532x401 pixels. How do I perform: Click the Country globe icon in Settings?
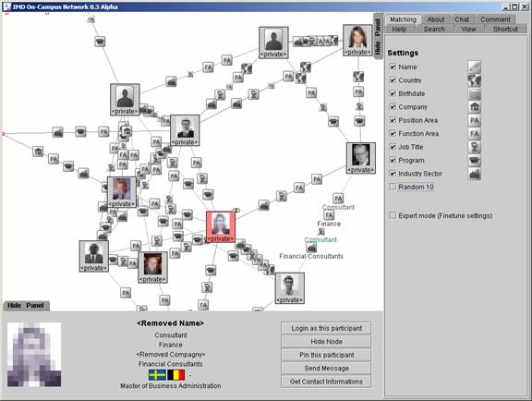tap(475, 80)
